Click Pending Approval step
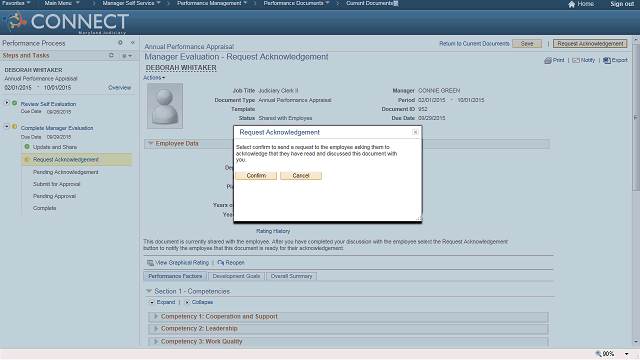This screenshot has width=640, height=360. pyautogui.click(x=54, y=196)
